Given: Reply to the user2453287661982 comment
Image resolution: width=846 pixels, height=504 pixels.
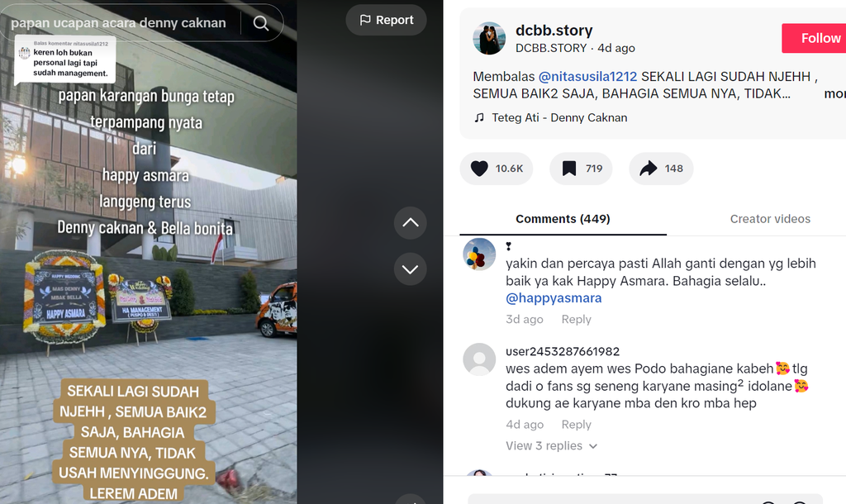Looking at the screenshot, I should click(x=576, y=425).
